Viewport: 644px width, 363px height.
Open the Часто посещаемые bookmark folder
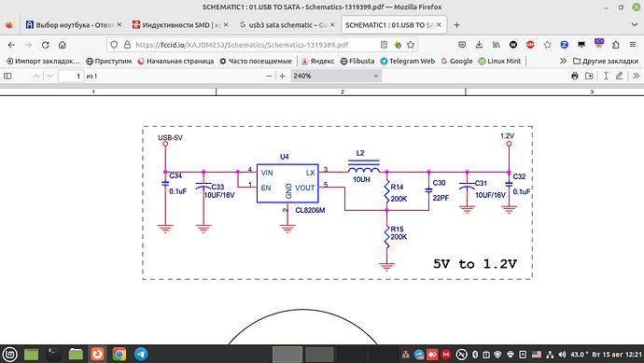256,61
